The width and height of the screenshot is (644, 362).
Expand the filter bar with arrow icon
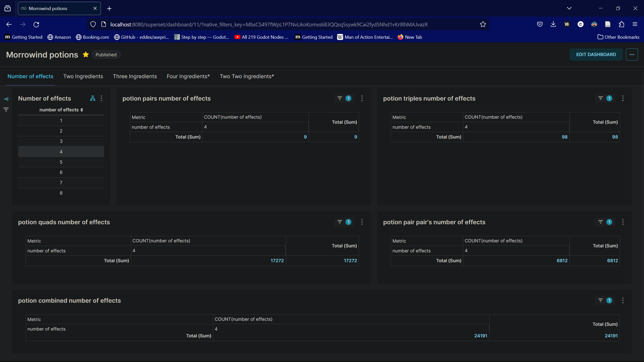[x=6, y=99]
